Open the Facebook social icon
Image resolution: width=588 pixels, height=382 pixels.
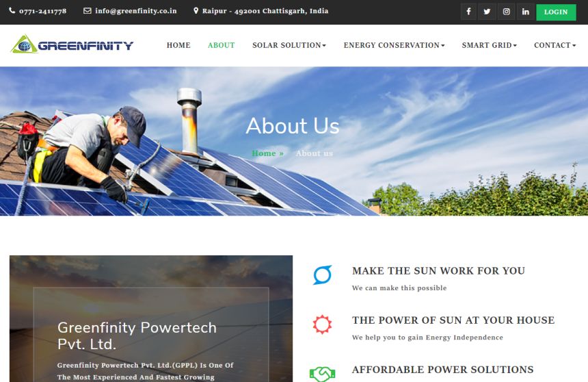[x=468, y=12]
